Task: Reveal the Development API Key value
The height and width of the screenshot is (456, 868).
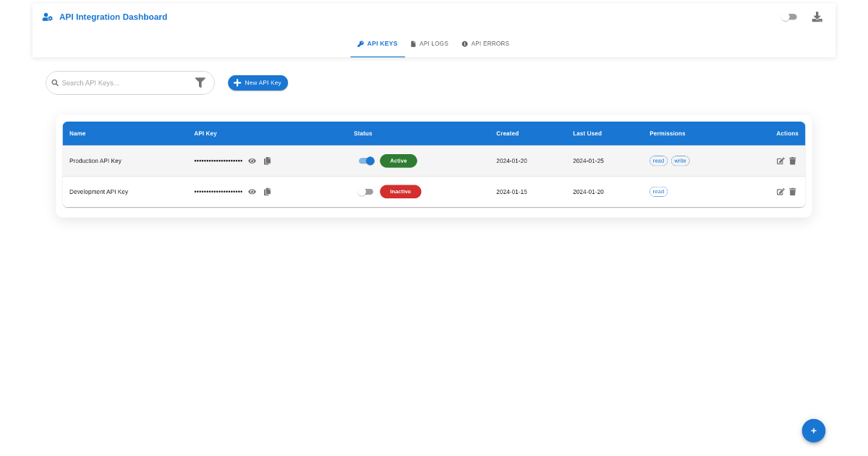Action: (252, 192)
